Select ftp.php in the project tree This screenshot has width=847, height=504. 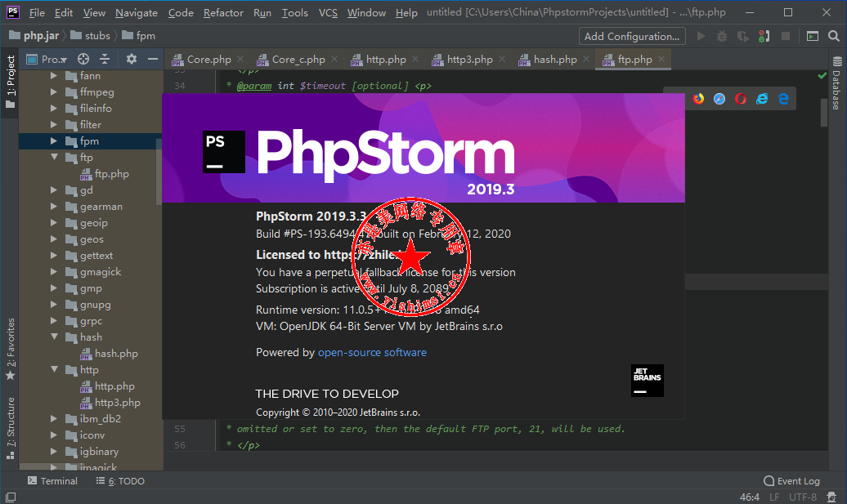click(x=105, y=174)
